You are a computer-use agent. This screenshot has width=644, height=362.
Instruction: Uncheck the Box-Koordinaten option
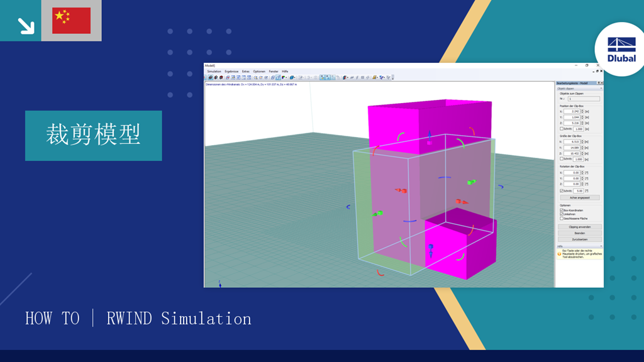point(562,210)
